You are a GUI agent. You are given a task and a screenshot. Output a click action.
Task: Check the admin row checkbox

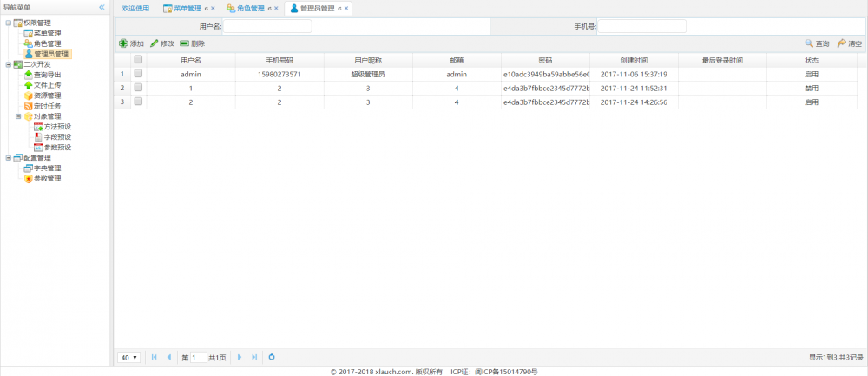[x=138, y=73]
